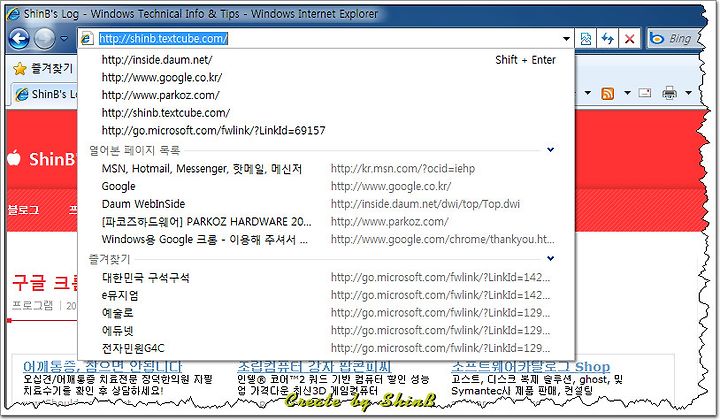720x420 pixels.
Task: Click the favorites star icon
Action: click(x=19, y=69)
